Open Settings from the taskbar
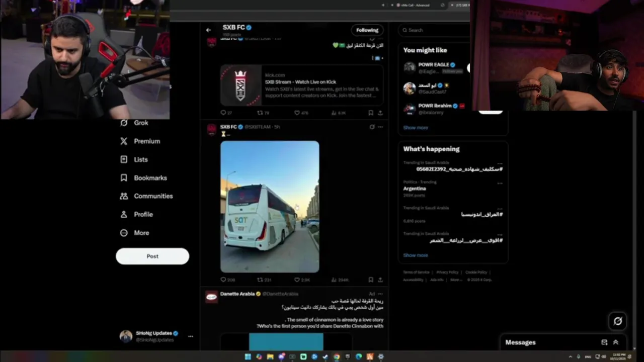644x362 pixels. click(381, 357)
